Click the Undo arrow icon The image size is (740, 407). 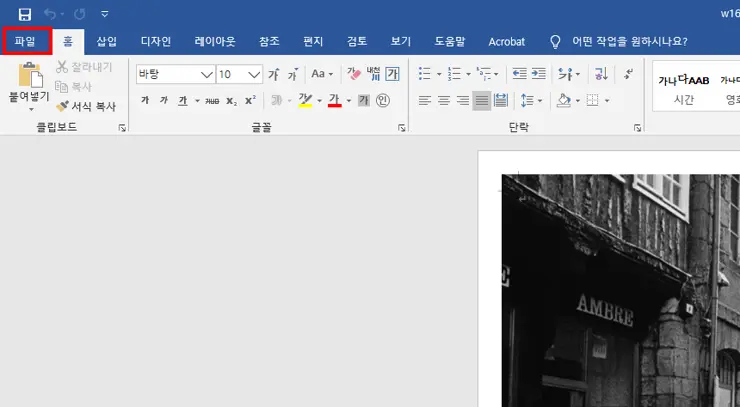point(50,14)
